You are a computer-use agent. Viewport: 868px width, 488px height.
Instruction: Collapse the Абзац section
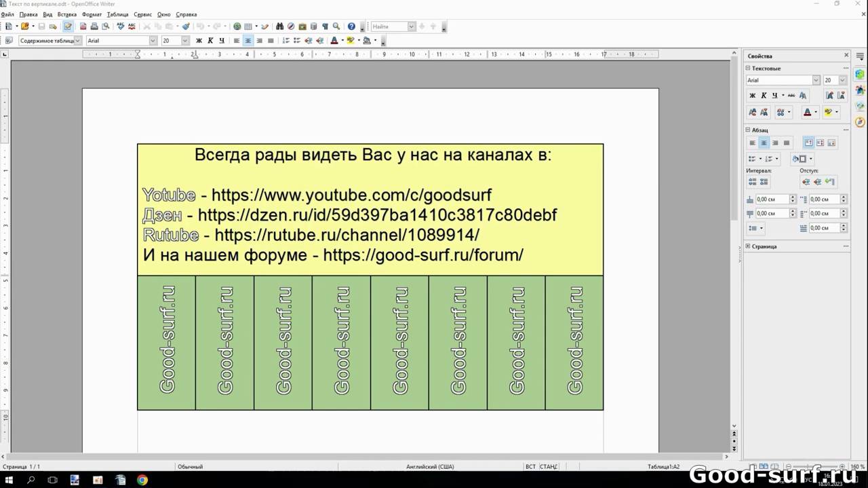748,130
